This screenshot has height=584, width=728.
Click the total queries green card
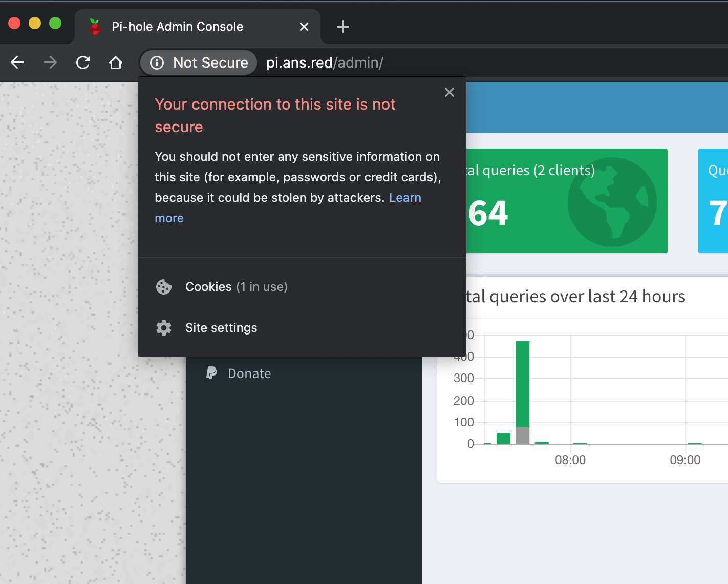click(x=567, y=201)
